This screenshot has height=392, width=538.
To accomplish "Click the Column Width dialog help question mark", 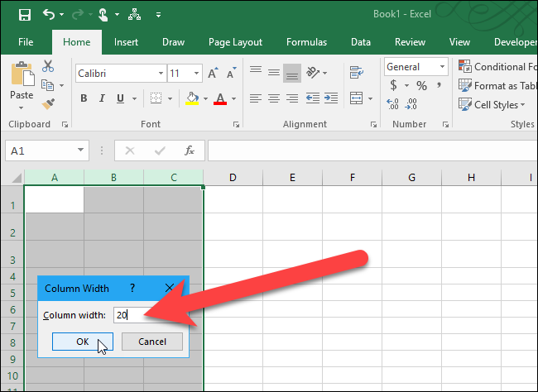I will tap(132, 288).
